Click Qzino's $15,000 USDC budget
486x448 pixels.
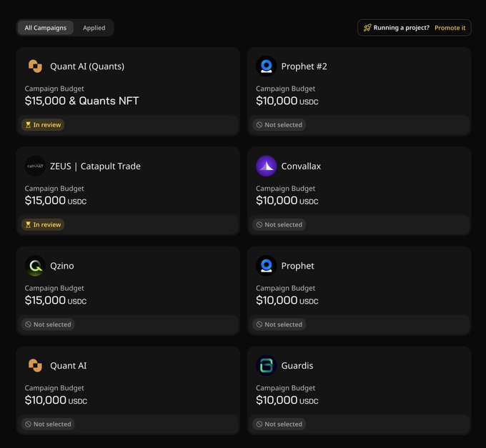click(56, 300)
